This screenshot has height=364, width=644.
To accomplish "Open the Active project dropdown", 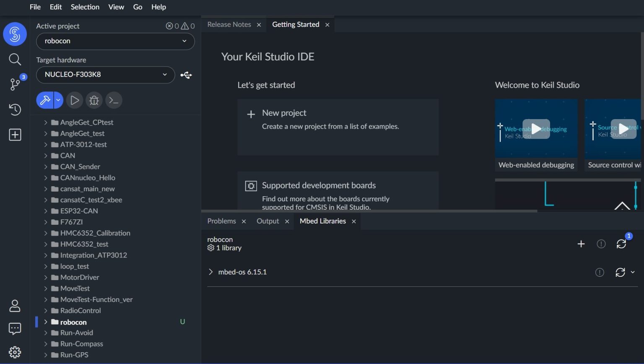I will [115, 41].
